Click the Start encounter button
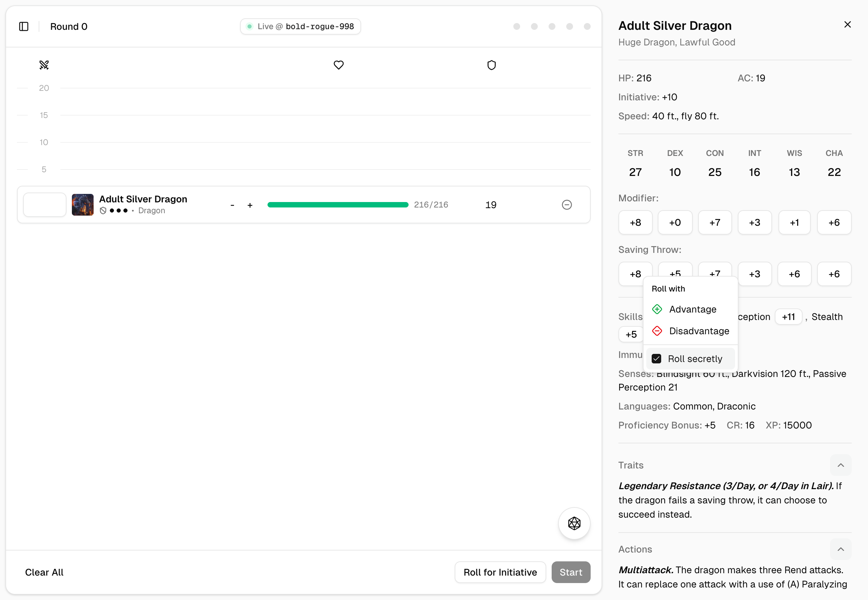 571,572
